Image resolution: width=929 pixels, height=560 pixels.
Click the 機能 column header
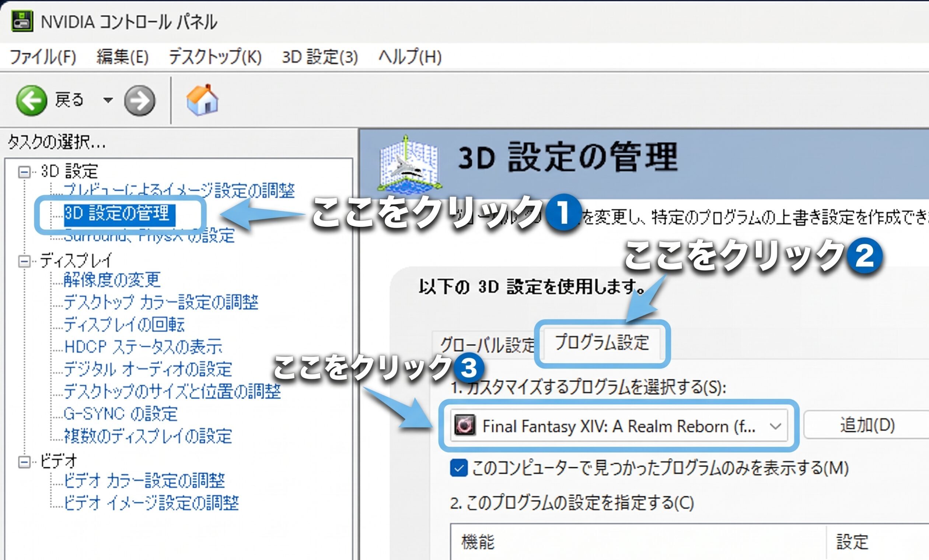tap(638, 542)
